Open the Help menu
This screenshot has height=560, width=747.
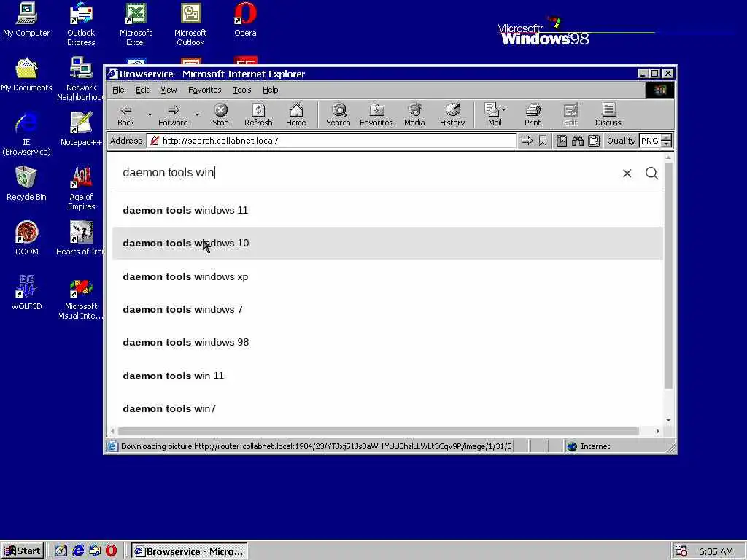pos(270,90)
